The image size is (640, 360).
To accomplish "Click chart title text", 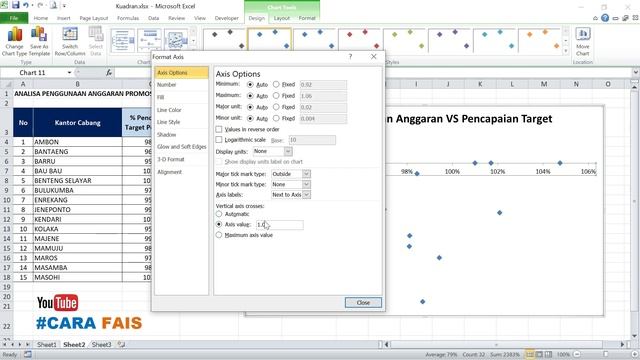I will [x=469, y=119].
